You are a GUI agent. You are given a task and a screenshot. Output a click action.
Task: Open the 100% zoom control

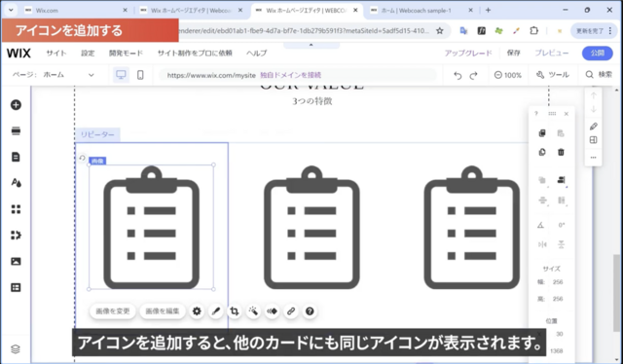[x=508, y=75]
